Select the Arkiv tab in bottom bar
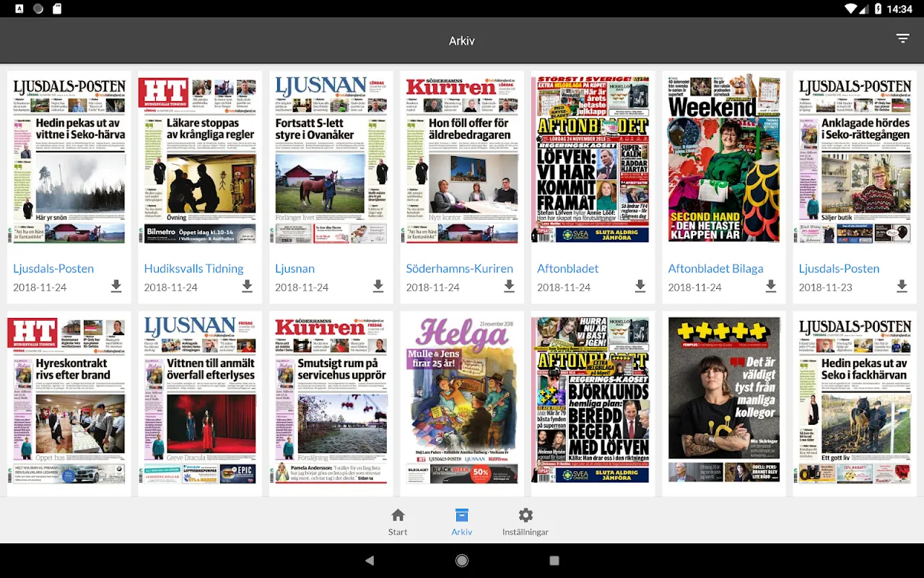924x578 pixels. [x=462, y=522]
